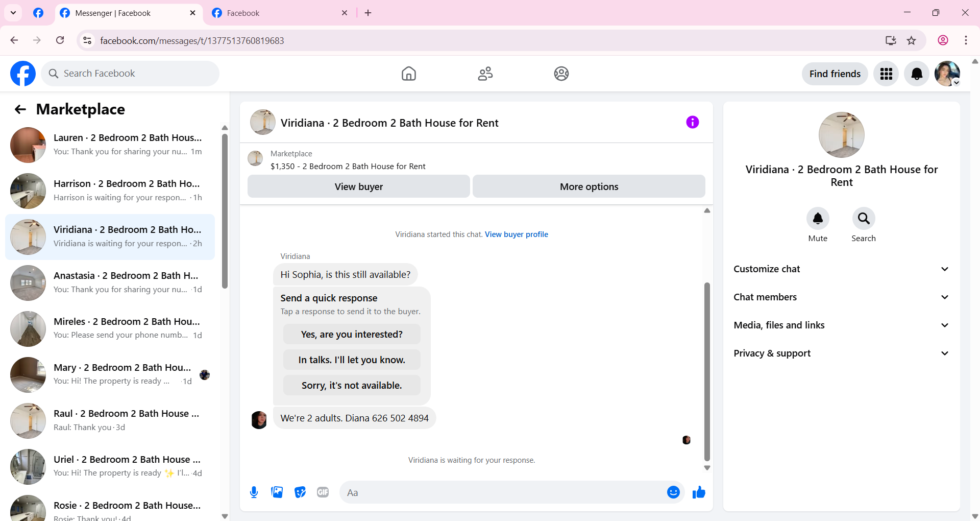The width and height of the screenshot is (980, 521).
Task: Open Raul's conversation
Action: [x=110, y=421]
